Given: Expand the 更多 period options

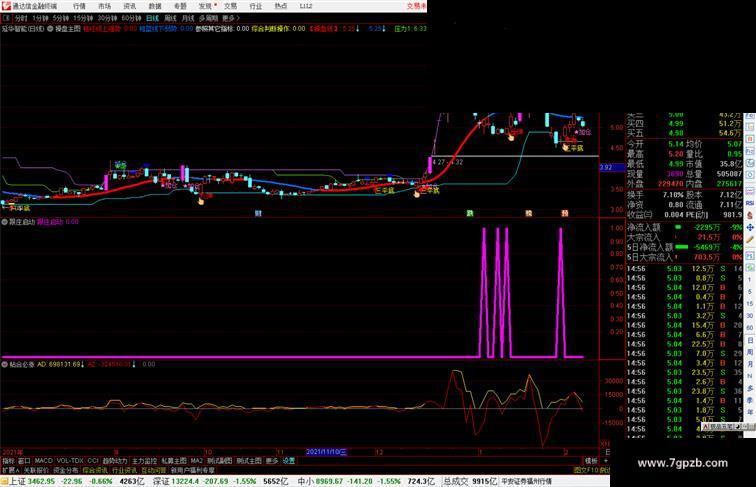Looking at the screenshot, I should 230,18.
